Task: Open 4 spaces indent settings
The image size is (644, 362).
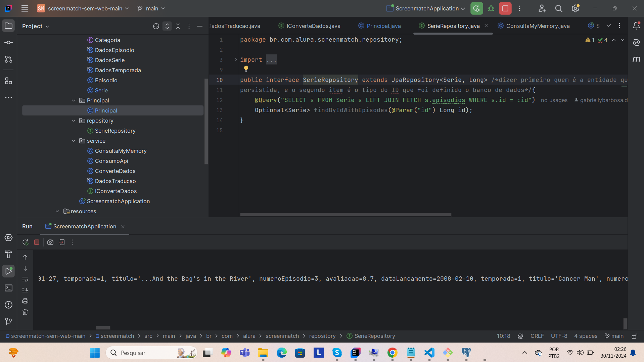Action: 586,336
